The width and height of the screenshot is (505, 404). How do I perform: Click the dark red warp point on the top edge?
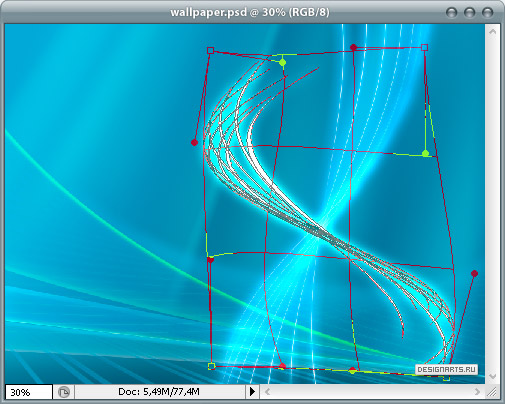tap(354, 48)
